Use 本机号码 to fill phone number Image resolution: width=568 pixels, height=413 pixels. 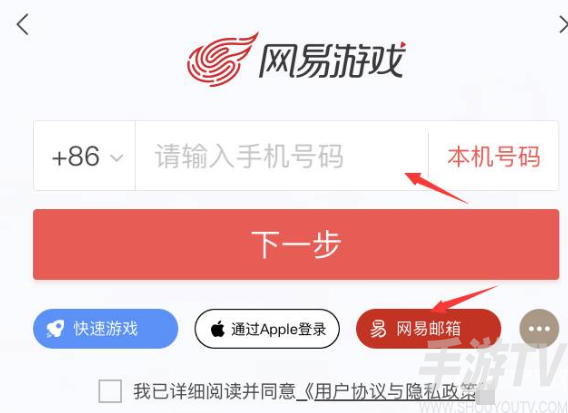pos(494,157)
